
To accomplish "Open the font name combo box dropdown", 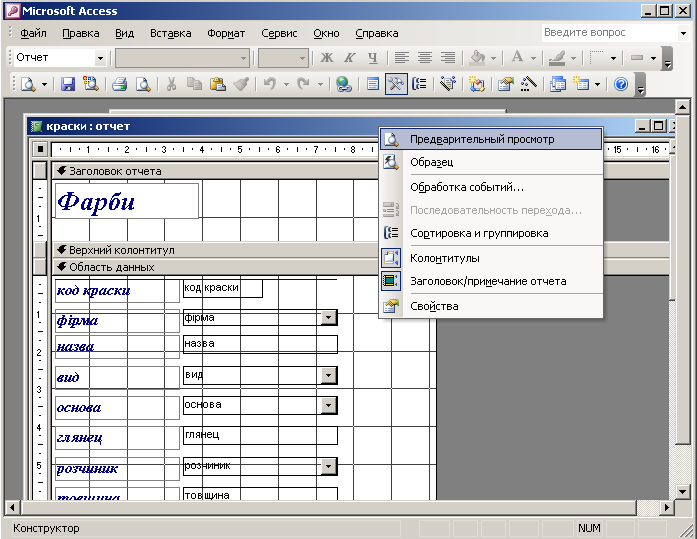I will (243, 58).
